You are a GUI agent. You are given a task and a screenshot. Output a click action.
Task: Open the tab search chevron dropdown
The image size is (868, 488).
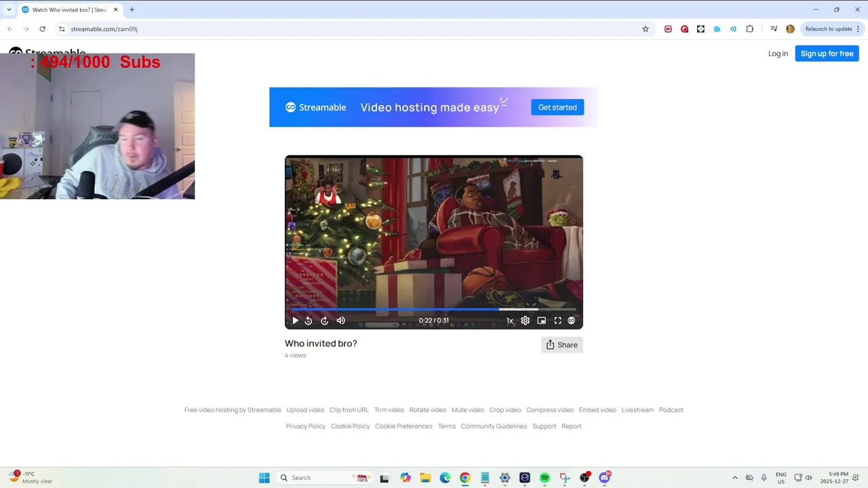9,9
